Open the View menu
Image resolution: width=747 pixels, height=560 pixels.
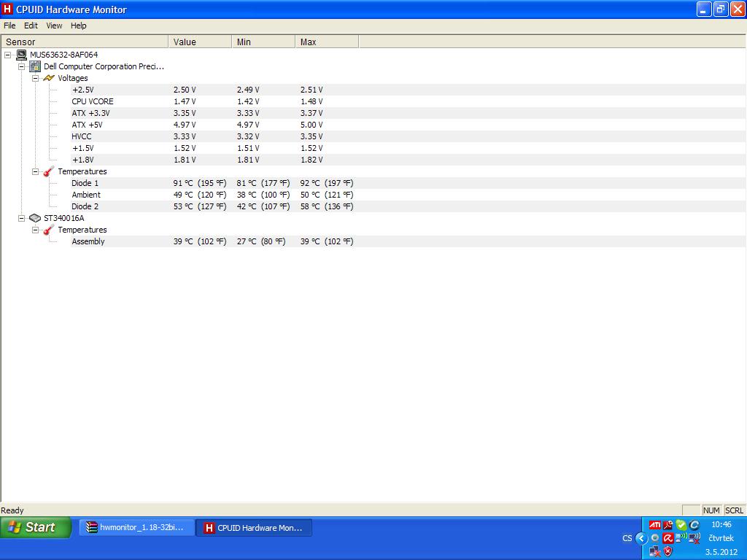[54, 26]
